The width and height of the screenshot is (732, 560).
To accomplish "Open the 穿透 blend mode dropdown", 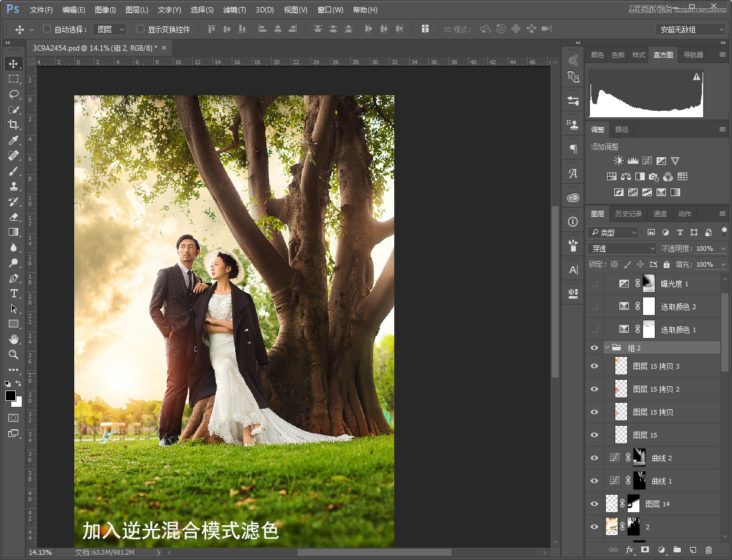I will tap(622, 248).
